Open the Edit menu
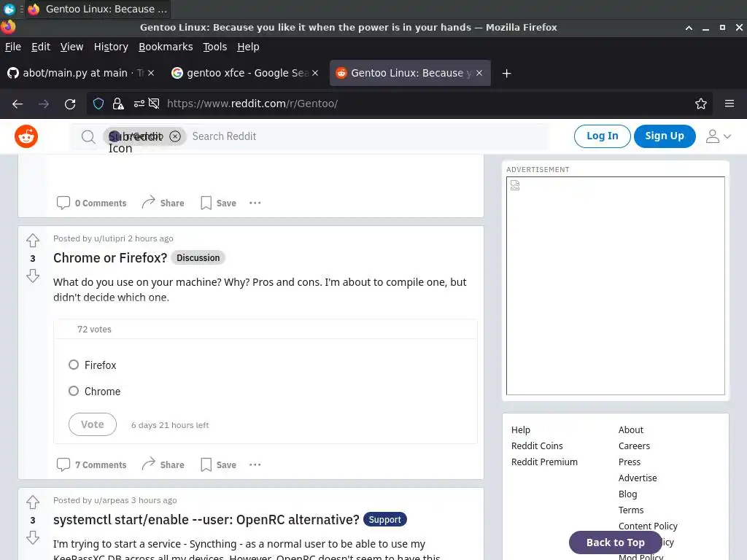This screenshot has height=560, width=747. coord(41,47)
